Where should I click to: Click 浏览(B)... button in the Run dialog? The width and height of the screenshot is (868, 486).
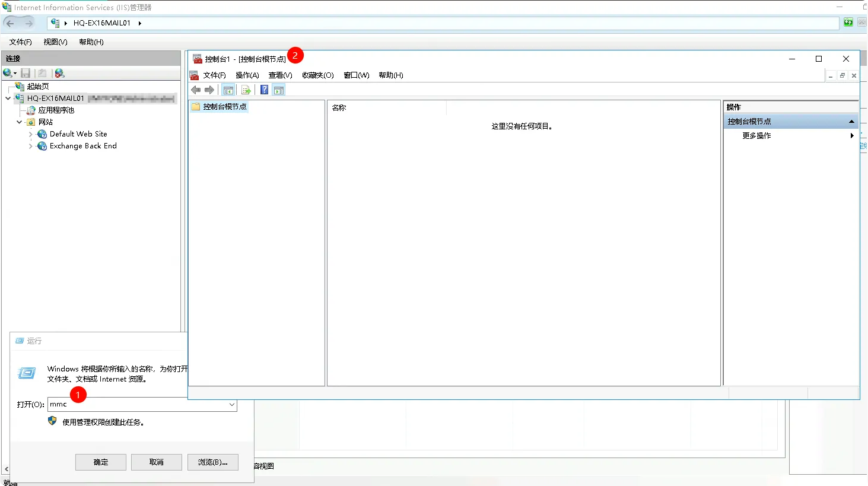(x=213, y=462)
